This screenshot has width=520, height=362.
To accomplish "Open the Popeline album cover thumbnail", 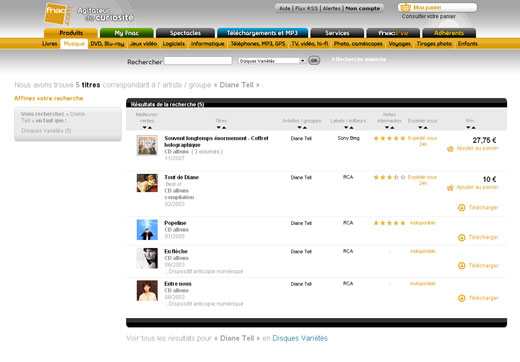I will point(147,230).
